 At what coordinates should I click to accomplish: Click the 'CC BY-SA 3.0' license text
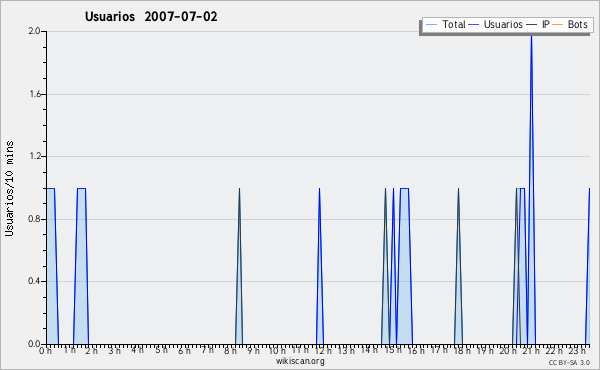[x=569, y=362]
